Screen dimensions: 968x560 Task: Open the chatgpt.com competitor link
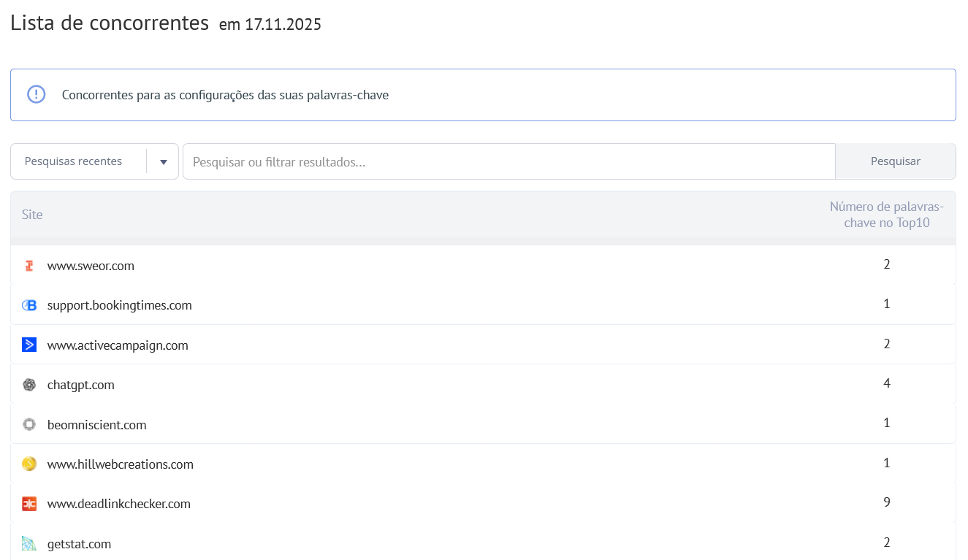click(80, 385)
